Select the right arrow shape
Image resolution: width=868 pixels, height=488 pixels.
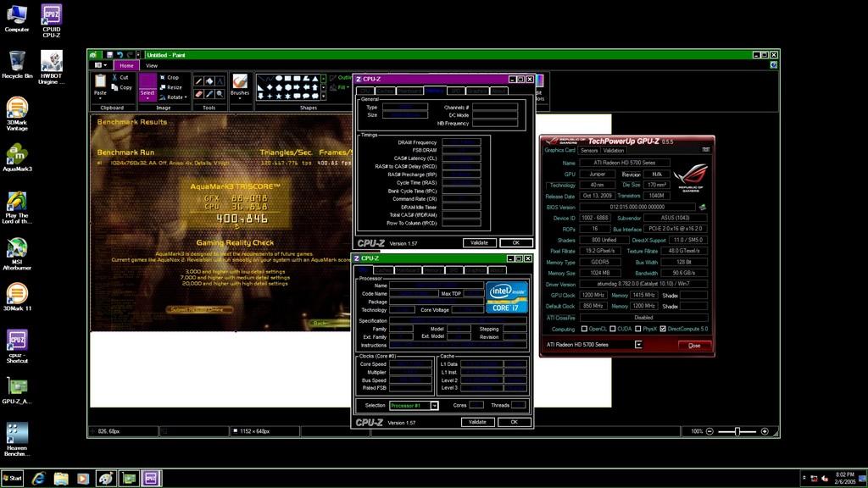pyautogui.click(x=297, y=87)
